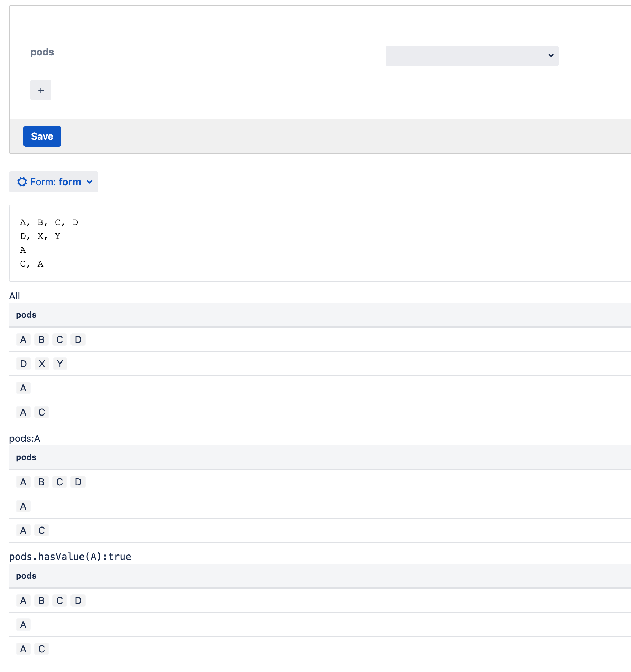This screenshot has width=631, height=672.
Task: Open the pods selection dropdown
Action: pyautogui.click(x=472, y=56)
